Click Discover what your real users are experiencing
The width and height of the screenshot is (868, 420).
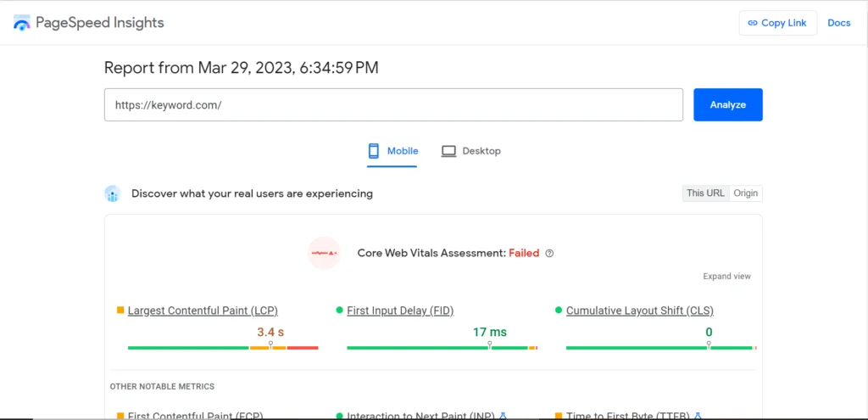tap(252, 194)
